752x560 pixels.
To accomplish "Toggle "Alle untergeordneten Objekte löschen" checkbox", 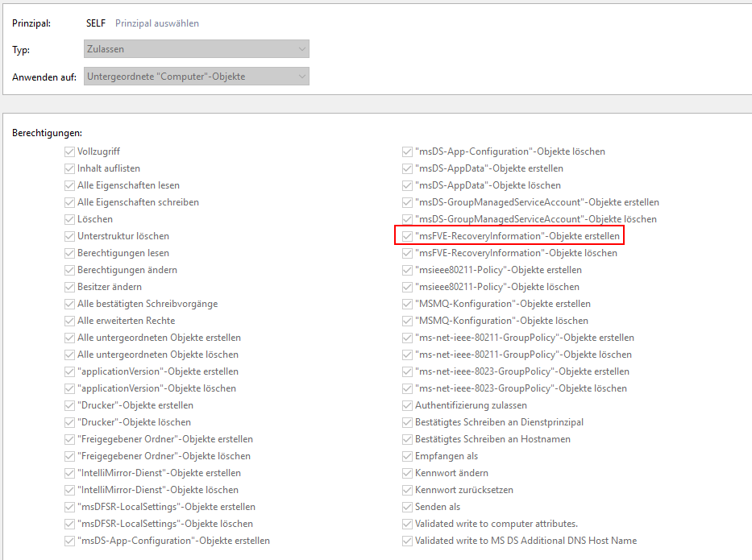I will point(69,355).
